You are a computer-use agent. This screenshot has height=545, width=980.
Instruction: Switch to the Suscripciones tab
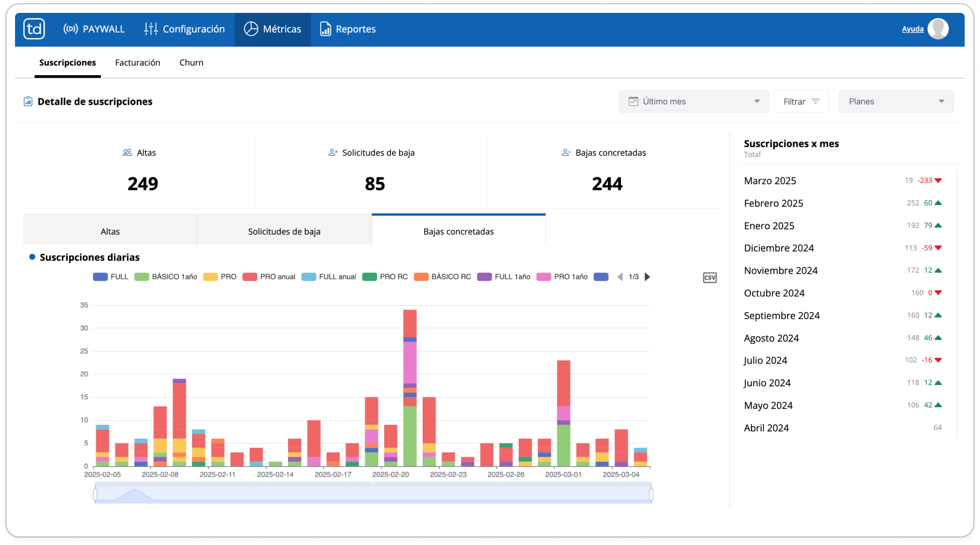(x=68, y=63)
